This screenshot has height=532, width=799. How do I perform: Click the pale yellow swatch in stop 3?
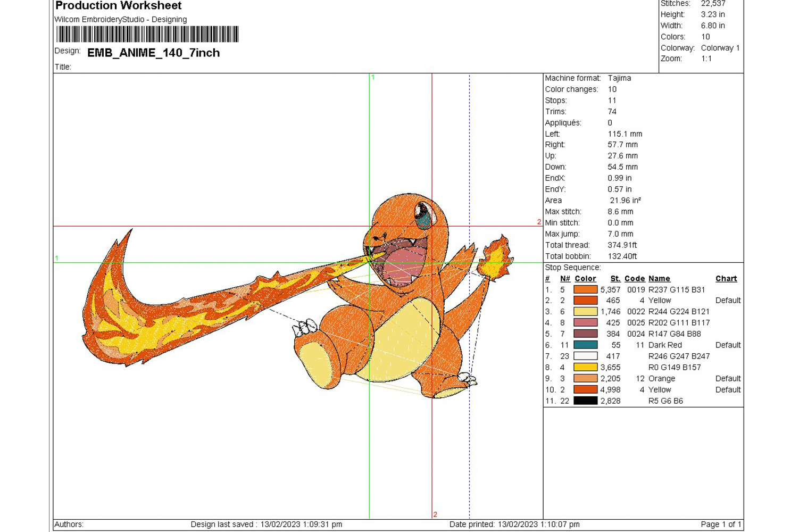tap(585, 311)
